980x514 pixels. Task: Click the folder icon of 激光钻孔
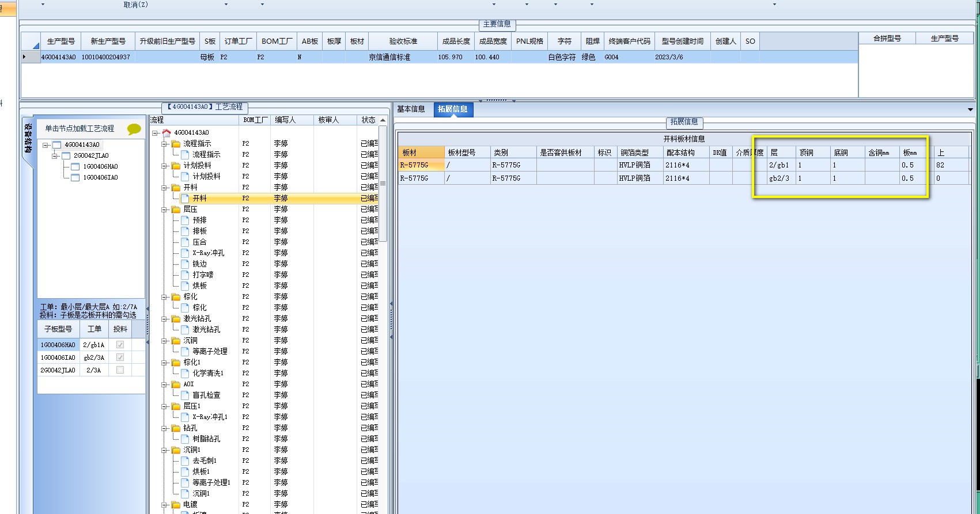pyautogui.click(x=176, y=318)
